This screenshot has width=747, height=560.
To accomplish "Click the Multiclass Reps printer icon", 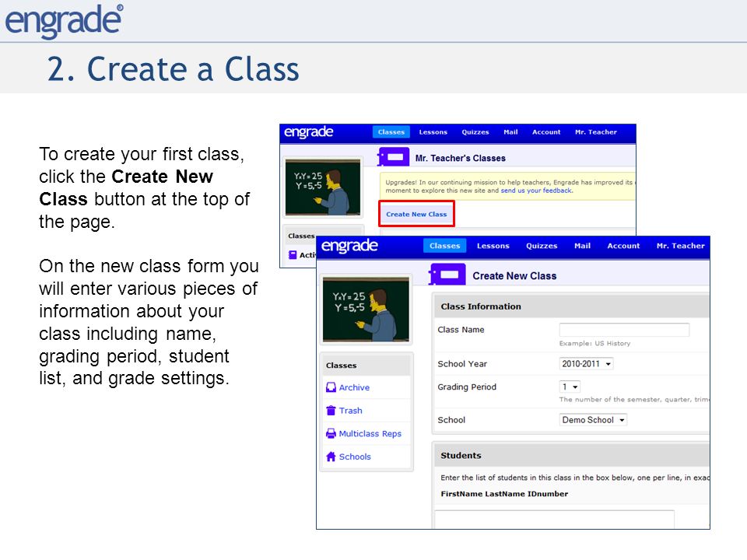I will pos(331,433).
